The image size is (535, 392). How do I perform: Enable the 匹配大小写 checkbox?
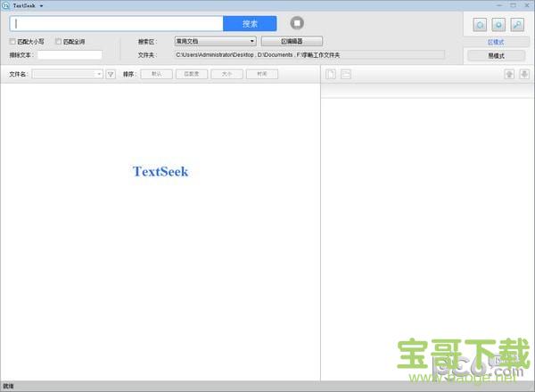12,42
